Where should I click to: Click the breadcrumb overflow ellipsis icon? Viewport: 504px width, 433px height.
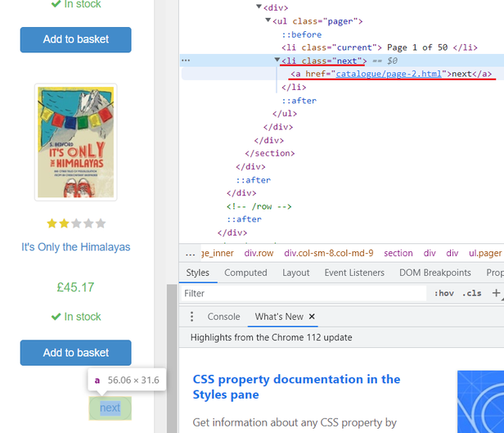point(190,253)
